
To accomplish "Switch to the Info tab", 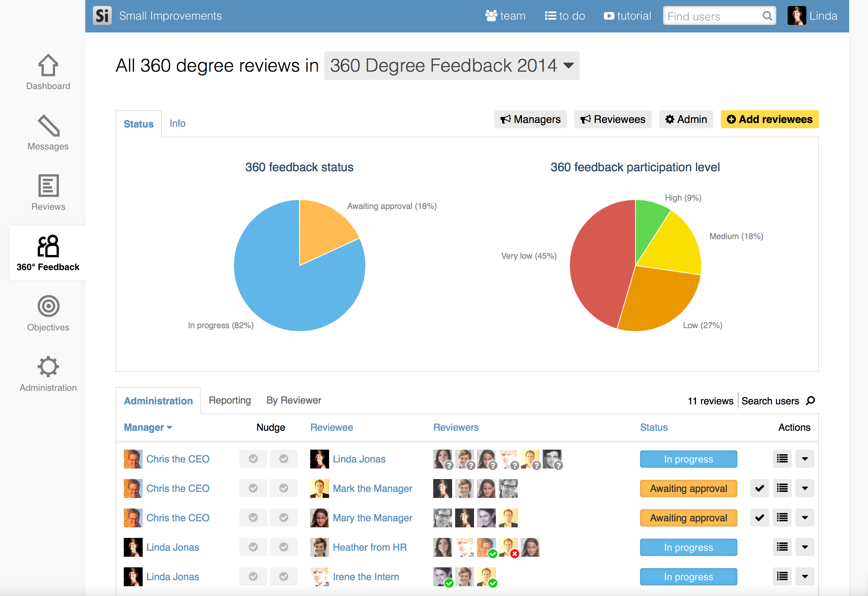I will point(177,123).
